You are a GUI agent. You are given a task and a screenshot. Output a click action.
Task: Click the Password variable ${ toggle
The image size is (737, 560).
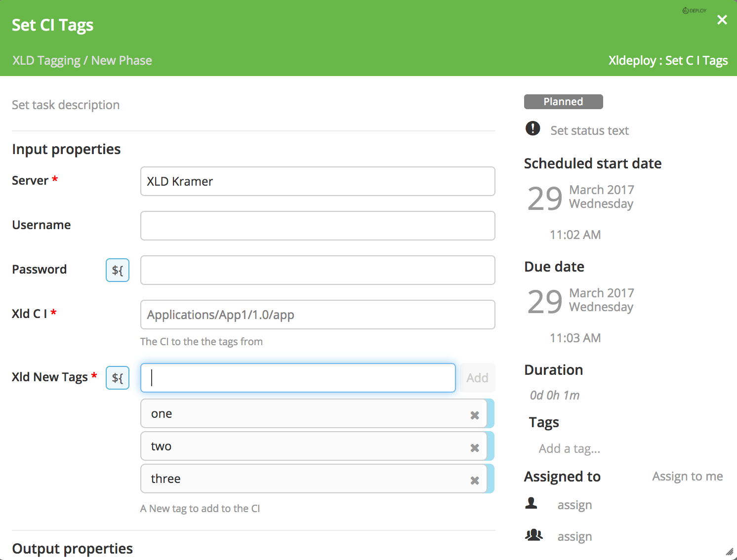pyautogui.click(x=118, y=270)
